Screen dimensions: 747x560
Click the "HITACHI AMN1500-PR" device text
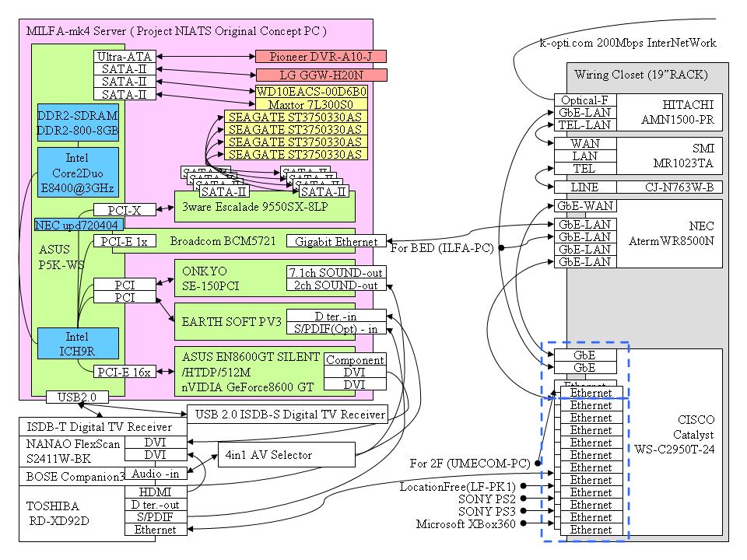click(x=678, y=112)
